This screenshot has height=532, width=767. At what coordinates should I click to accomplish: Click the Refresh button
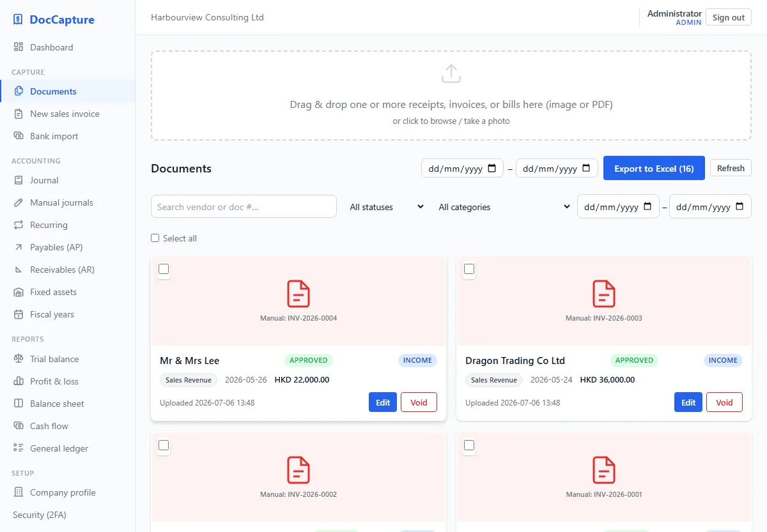731,169
